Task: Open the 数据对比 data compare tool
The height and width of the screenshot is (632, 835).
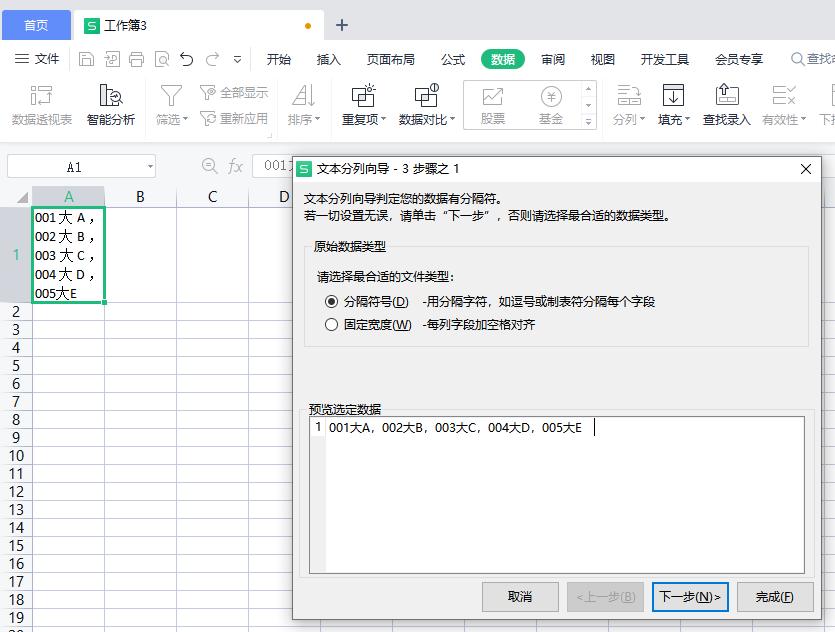Action: (x=426, y=104)
